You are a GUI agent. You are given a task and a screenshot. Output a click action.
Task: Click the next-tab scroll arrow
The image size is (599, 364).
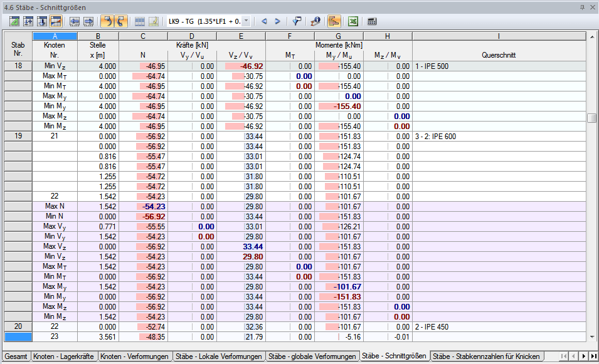(583, 356)
